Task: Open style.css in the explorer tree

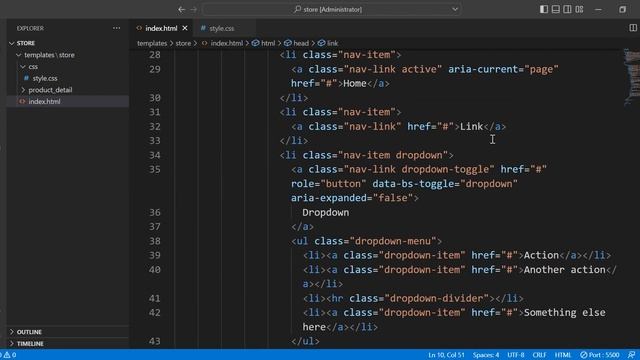Action: [45, 78]
